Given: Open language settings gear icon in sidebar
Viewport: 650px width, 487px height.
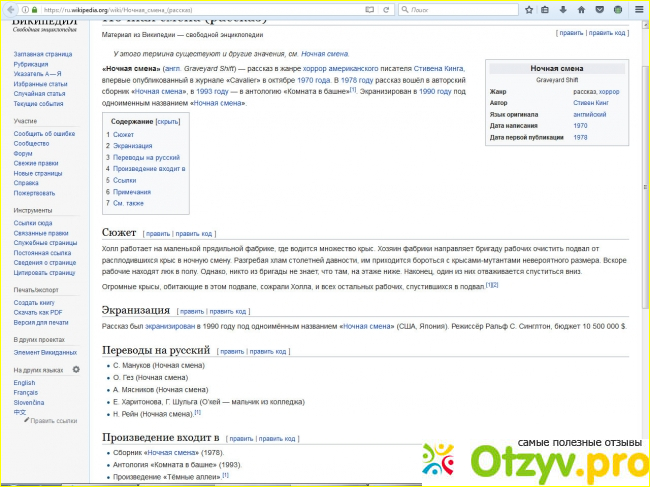Looking at the screenshot, I should (75, 370).
